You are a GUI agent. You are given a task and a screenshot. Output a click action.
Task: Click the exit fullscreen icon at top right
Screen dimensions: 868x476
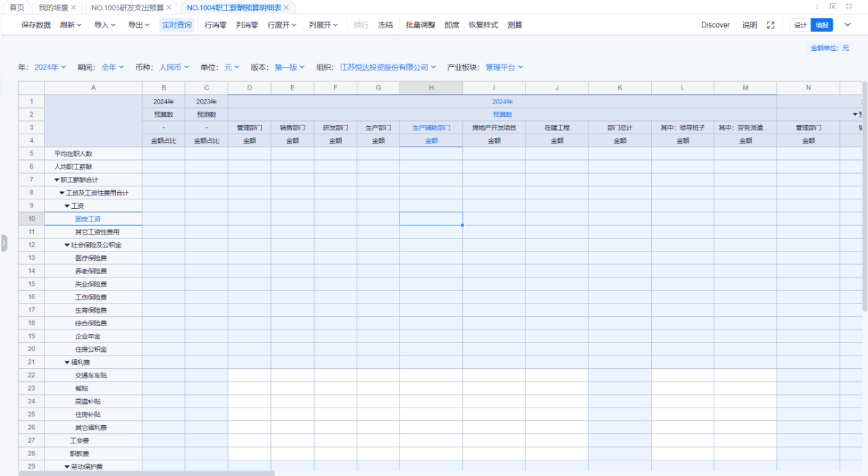coord(849,7)
